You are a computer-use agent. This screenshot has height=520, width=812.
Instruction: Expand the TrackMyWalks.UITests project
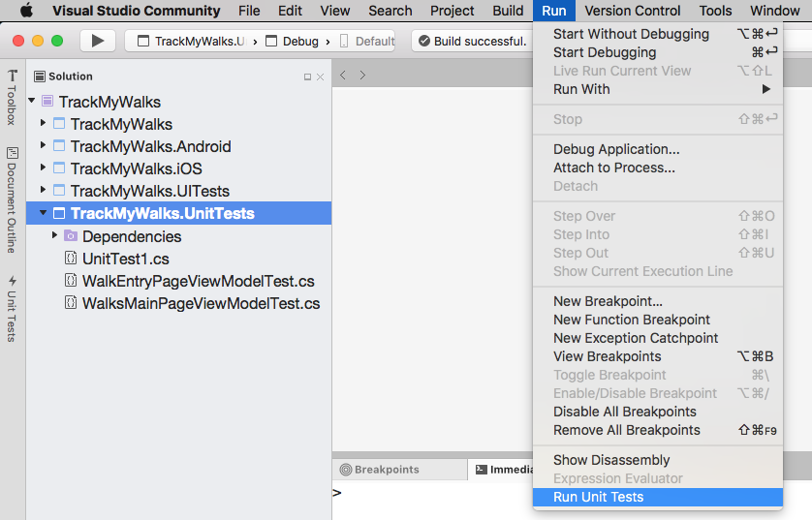point(44,190)
